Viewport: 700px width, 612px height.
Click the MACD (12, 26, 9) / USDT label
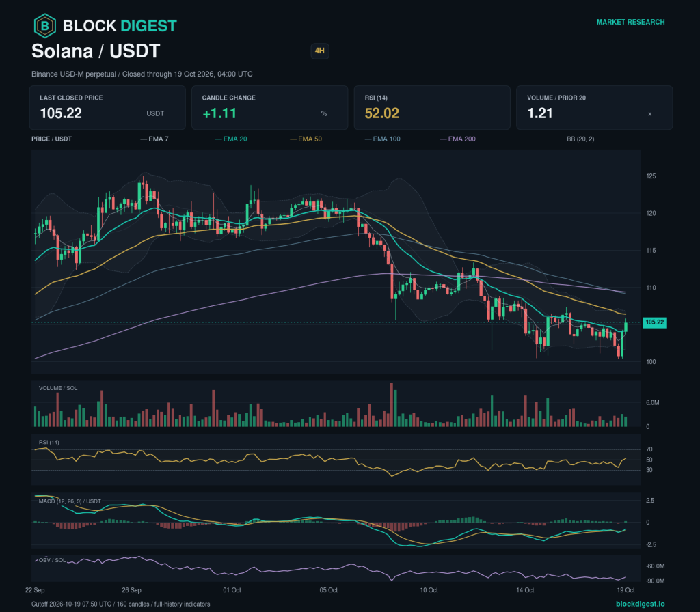[x=70, y=501]
